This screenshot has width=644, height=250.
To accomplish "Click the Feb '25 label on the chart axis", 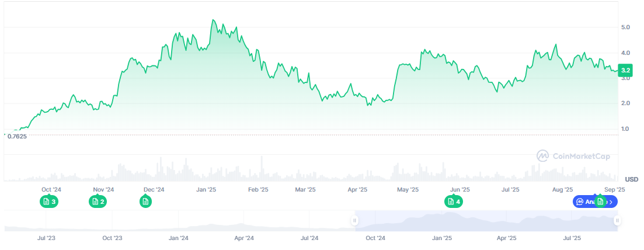I will pyautogui.click(x=257, y=189).
